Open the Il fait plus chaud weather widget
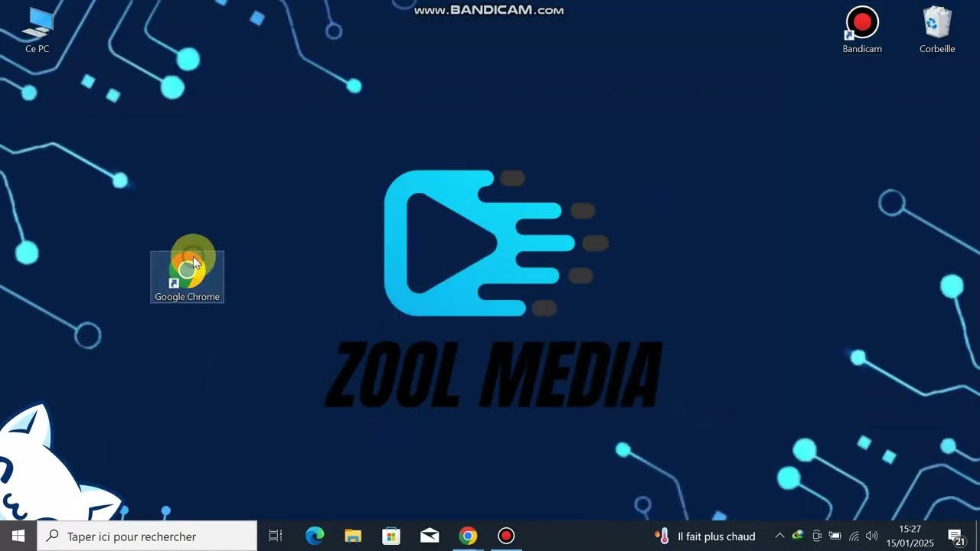This screenshot has width=980, height=551. tap(705, 536)
